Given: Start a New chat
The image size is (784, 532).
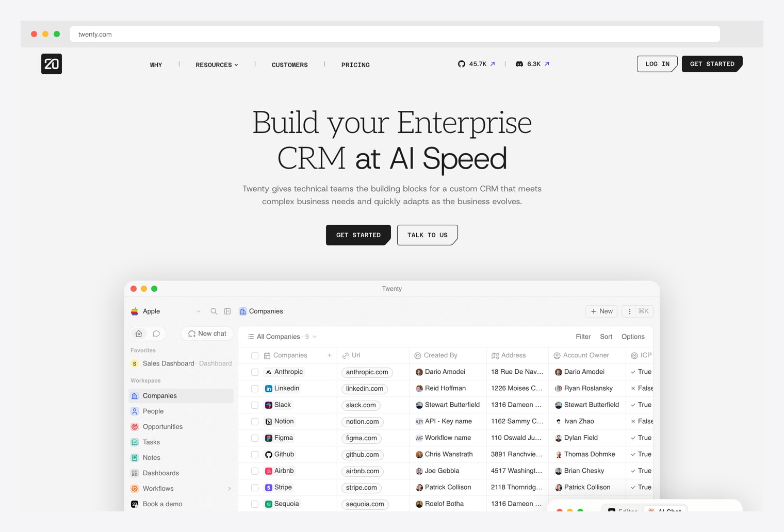Looking at the screenshot, I should tap(207, 334).
